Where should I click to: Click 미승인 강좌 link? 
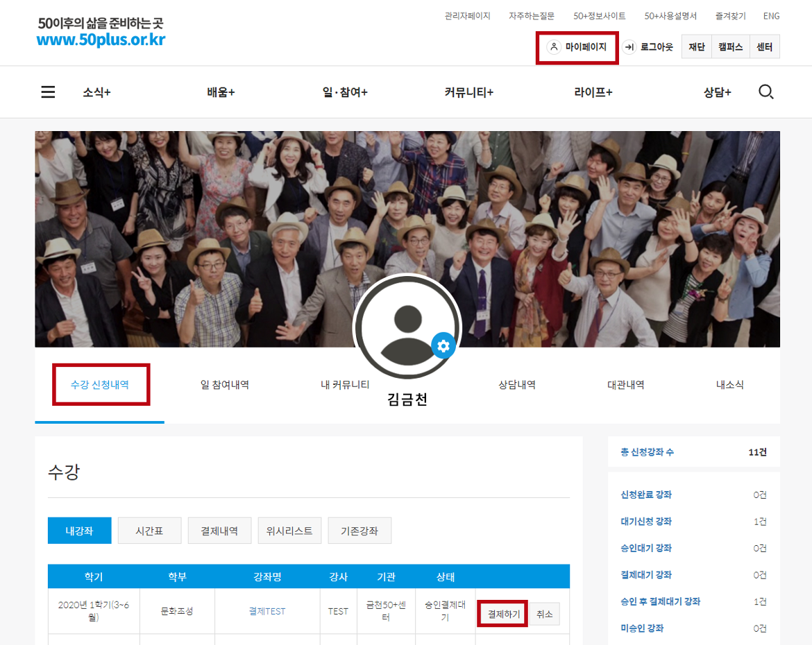[642, 628]
